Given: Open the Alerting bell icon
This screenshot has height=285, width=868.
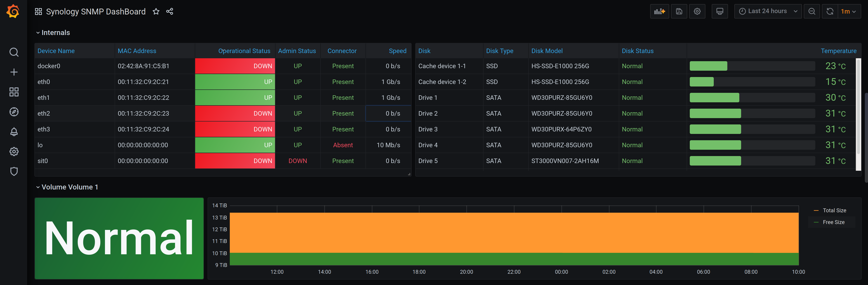Looking at the screenshot, I should pyautogui.click(x=14, y=132).
